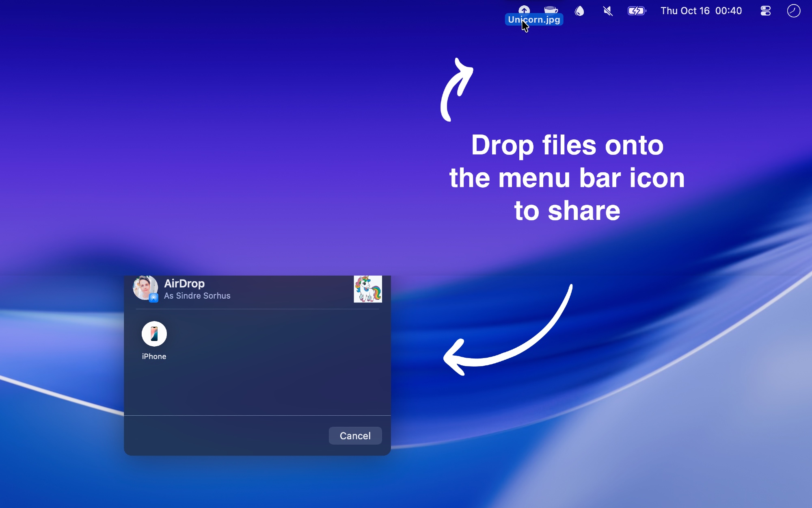Click the unicorn image preview thumbnail
This screenshot has width=812, height=508.
[367, 289]
